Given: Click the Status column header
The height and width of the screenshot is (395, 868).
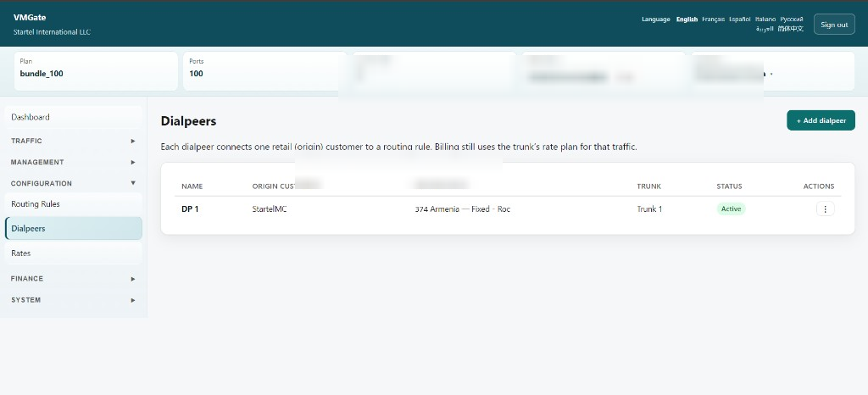Looking at the screenshot, I should (x=729, y=186).
